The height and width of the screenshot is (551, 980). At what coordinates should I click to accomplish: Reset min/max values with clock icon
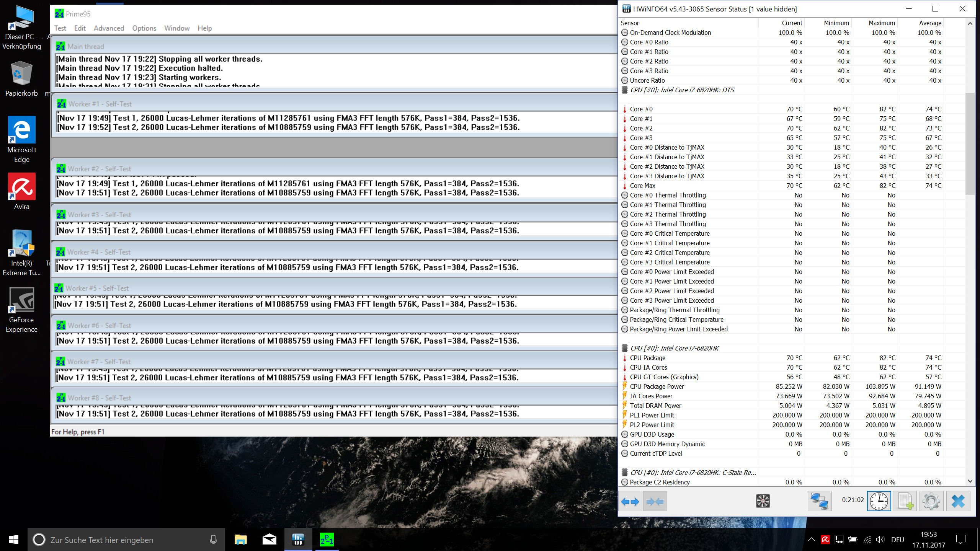(879, 501)
